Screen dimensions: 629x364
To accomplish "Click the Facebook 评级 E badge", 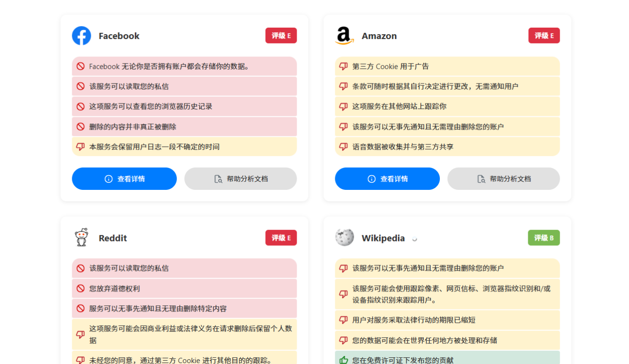I will pyautogui.click(x=281, y=36).
